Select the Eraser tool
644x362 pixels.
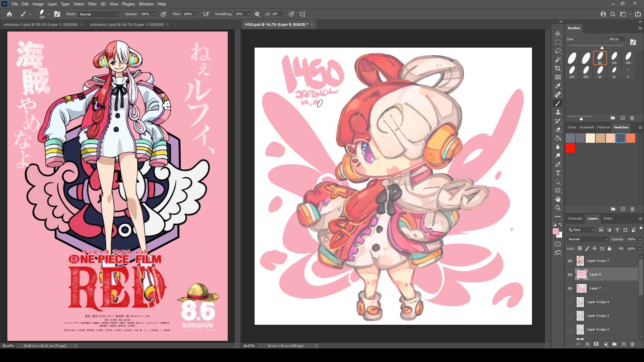[558, 130]
